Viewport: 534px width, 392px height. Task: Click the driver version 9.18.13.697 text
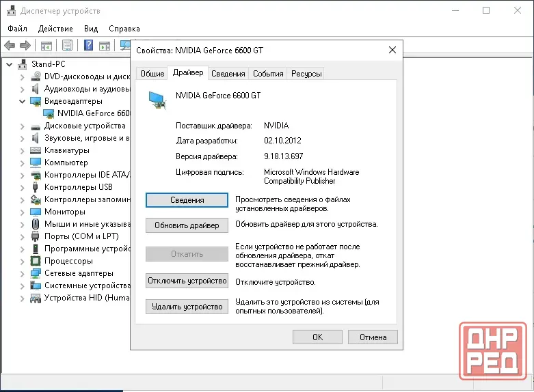[283, 156]
